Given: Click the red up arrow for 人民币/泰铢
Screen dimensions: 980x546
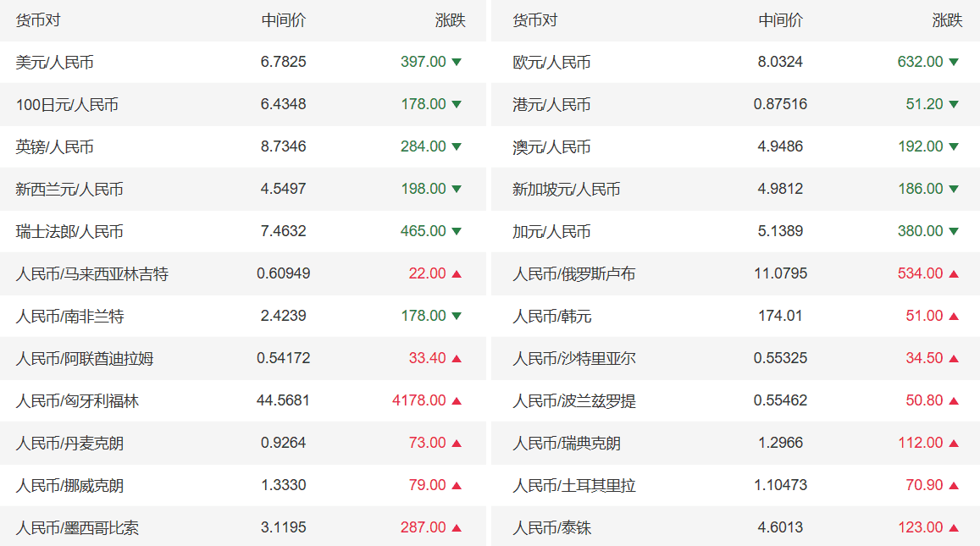Looking at the screenshot, I should click(x=954, y=527).
